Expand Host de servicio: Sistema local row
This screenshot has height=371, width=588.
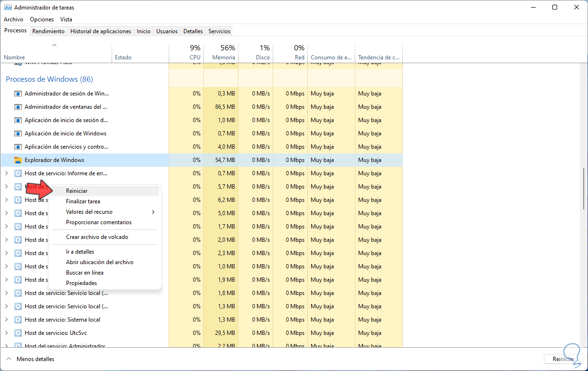click(x=6, y=320)
